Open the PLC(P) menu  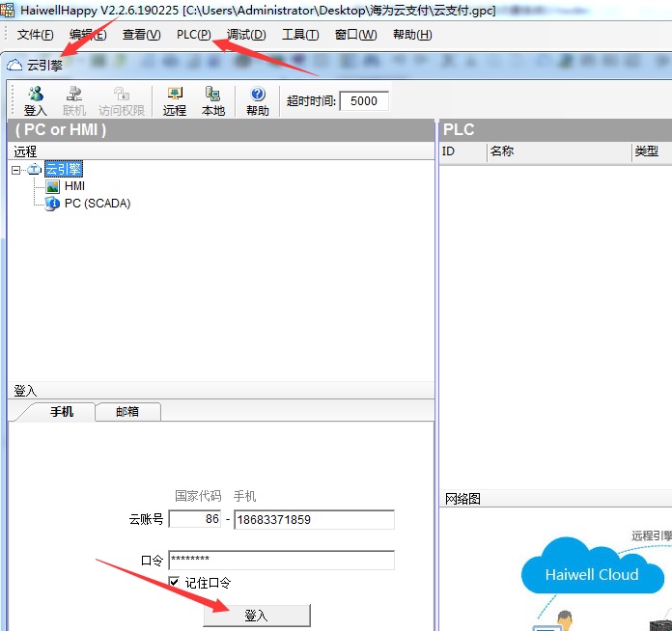(193, 35)
